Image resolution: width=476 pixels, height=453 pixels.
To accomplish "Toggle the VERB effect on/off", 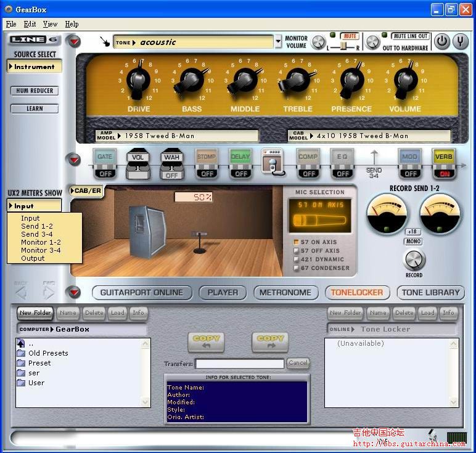I will pyautogui.click(x=443, y=163).
